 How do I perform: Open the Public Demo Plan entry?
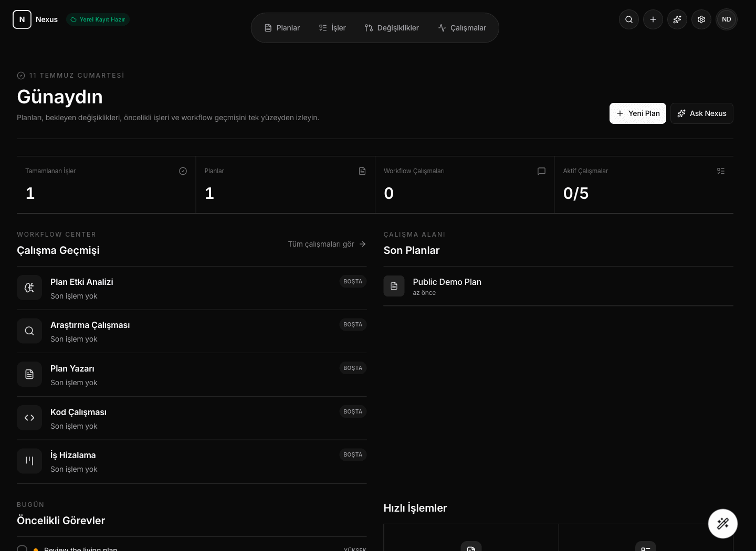(x=558, y=286)
